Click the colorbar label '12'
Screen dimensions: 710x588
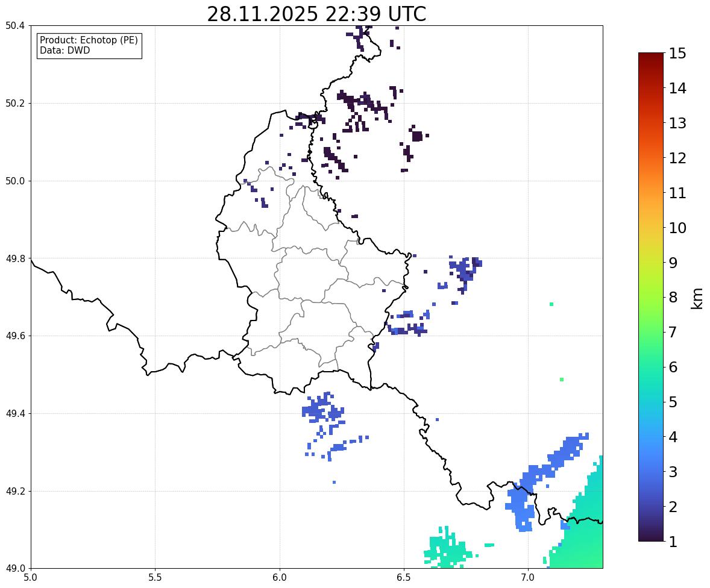[677, 158]
